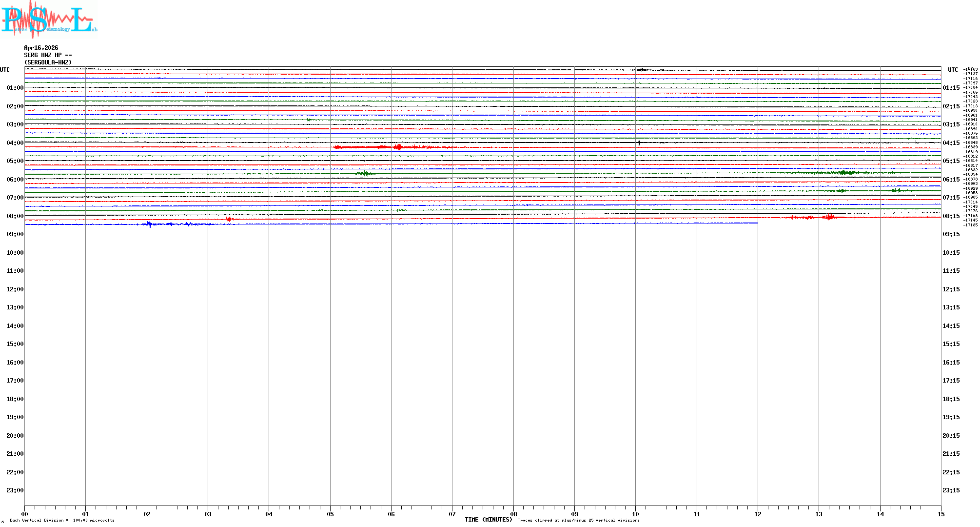This screenshot has height=527, width=980.
Task: Click the Apr16,2026 date label
Action: [41, 48]
